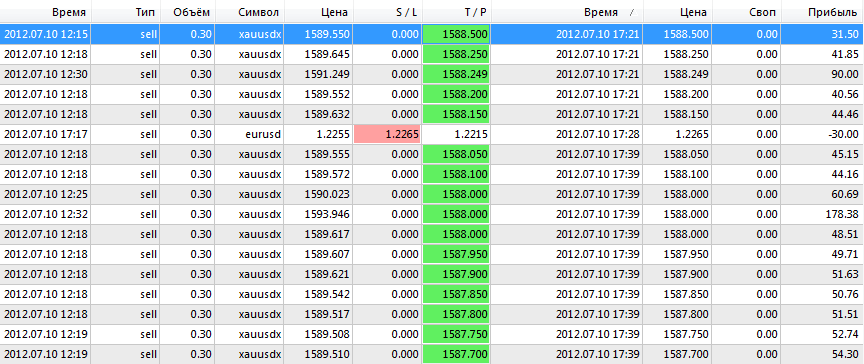Sort by the S / L column header
This screenshot has width=864, height=364.
coord(387,12)
